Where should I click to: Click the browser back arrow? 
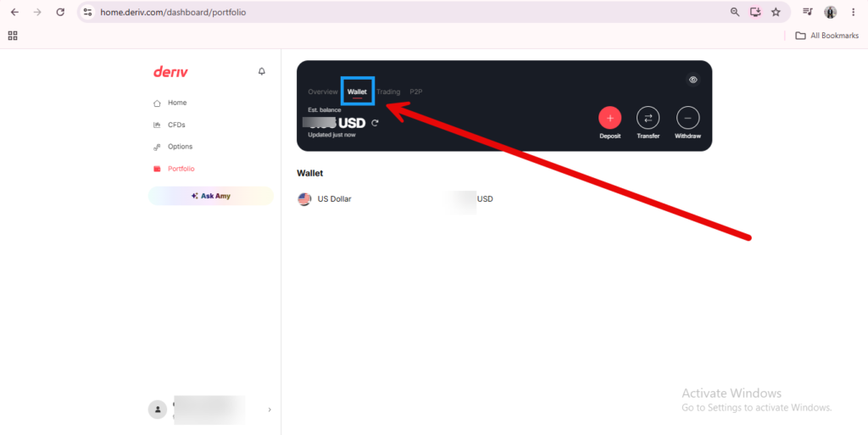click(15, 12)
